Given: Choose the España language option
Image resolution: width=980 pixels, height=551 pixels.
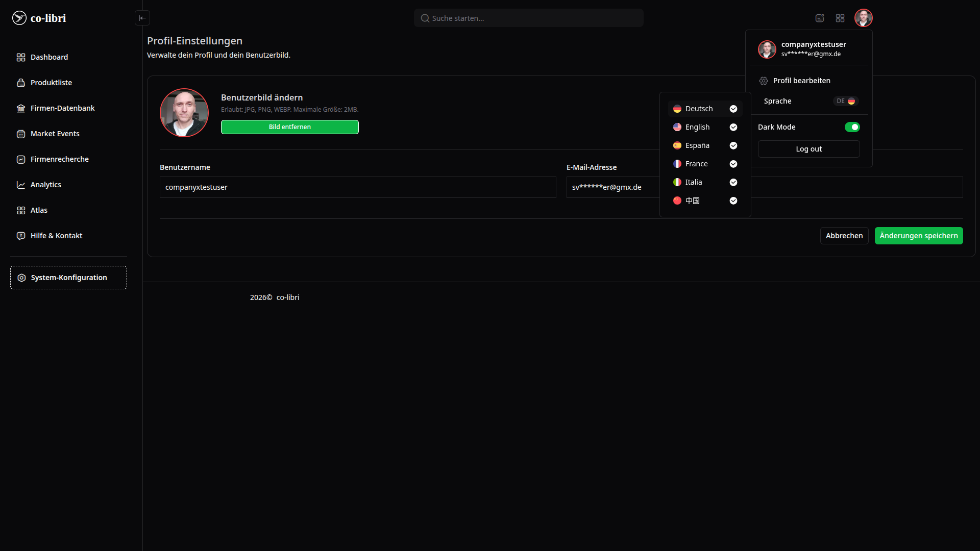Looking at the screenshot, I should (705, 145).
